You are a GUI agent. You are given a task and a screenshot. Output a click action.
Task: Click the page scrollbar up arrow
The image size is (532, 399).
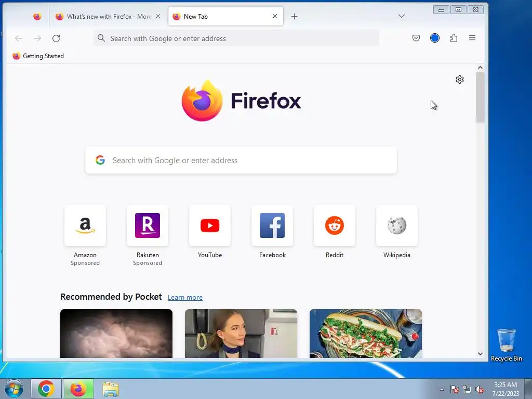(480, 68)
